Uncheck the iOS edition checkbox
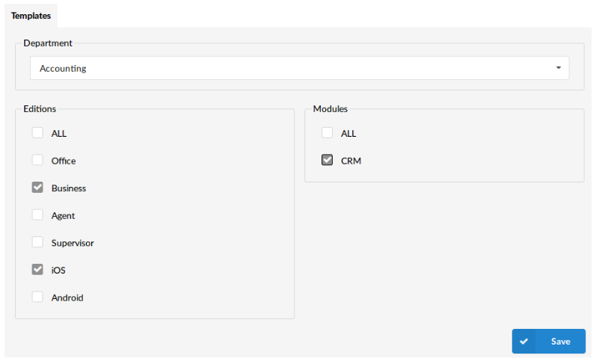Image resolution: width=596 pixels, height=364 pixels. (37, 269)
